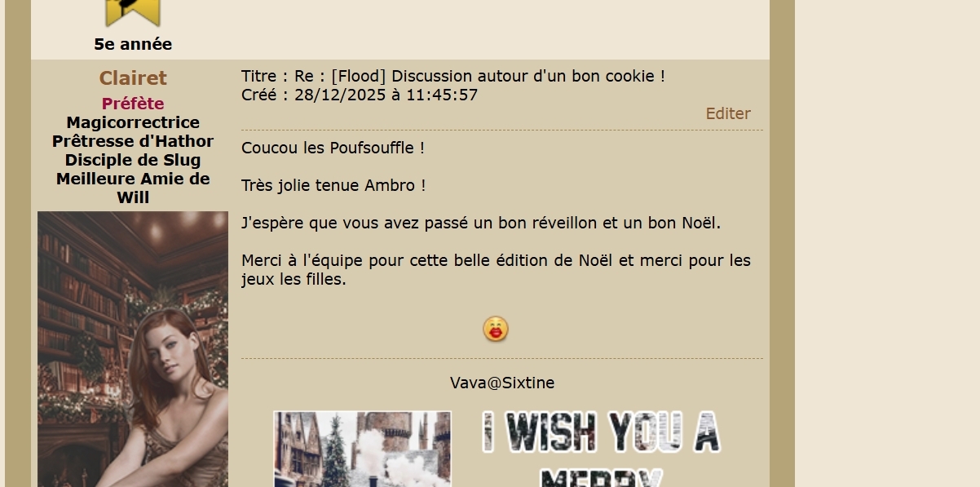Click the Editer link on the post
This screenshot has width=980, height=487.
[x=728, y=113]
